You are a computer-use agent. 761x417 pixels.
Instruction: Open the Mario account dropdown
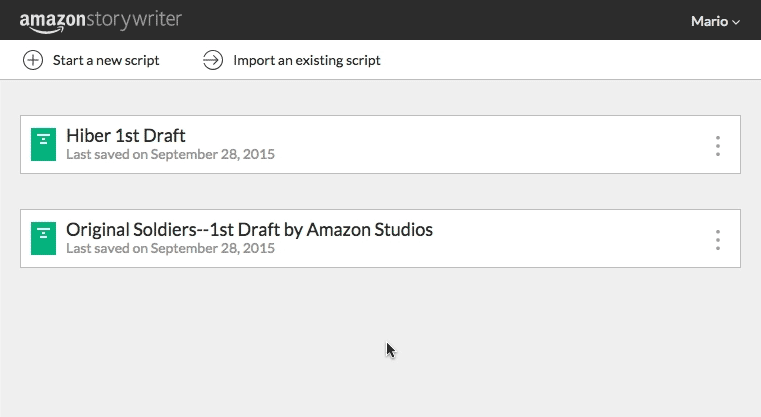715,21
